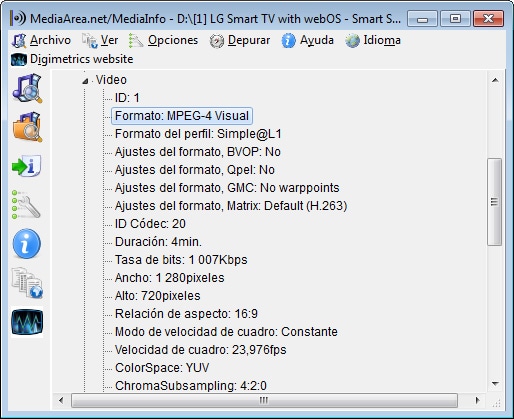Minimize the MediaInfo window
The height and width of the screenshot is (419, 514).
(x=422, y=18)
